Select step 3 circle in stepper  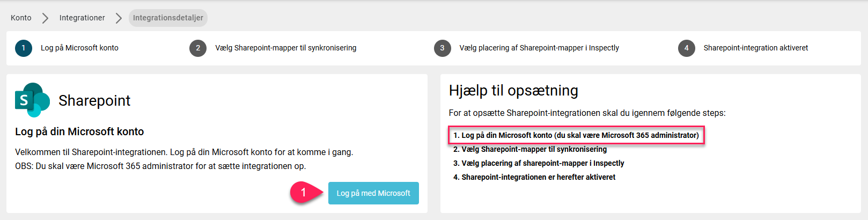point(442,48)
